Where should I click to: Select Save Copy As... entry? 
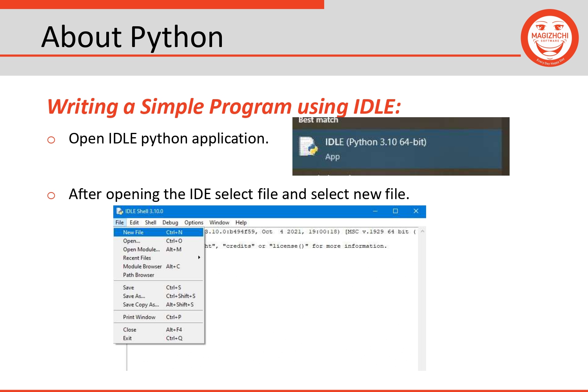pyautogui.click(x=159, y=305)
